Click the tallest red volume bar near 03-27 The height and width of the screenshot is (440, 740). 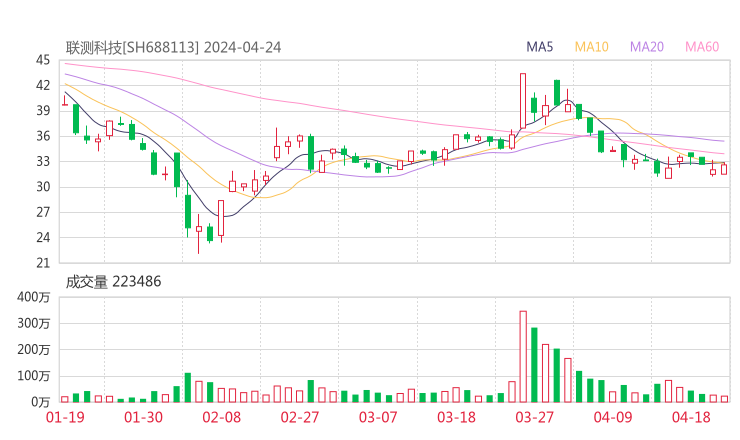coord(523,356)
